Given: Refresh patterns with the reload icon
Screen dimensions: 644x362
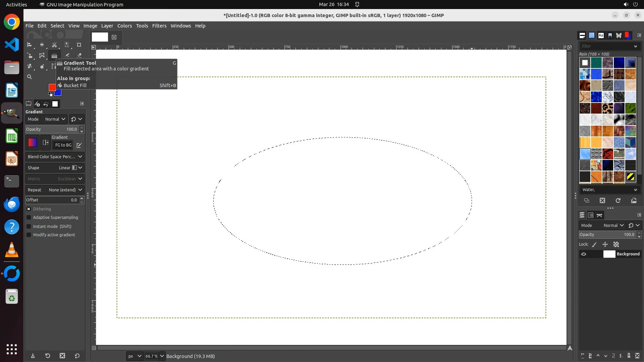Looking at the screenshot, I should pyautogui.click(x=618, y=200).
